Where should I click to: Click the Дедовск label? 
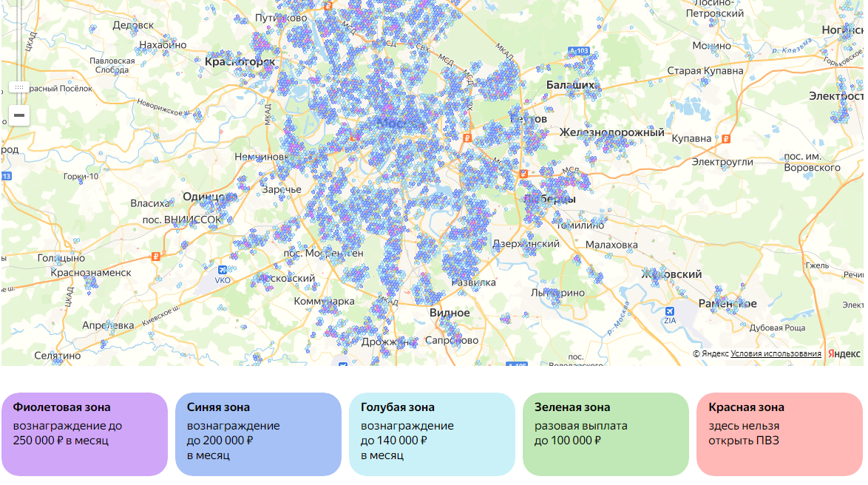133,25
